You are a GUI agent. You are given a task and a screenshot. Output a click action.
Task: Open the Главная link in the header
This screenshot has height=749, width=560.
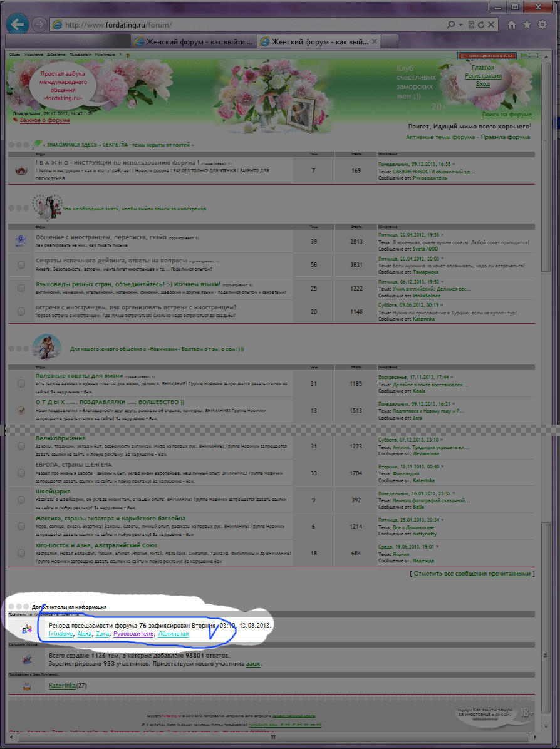482,68
